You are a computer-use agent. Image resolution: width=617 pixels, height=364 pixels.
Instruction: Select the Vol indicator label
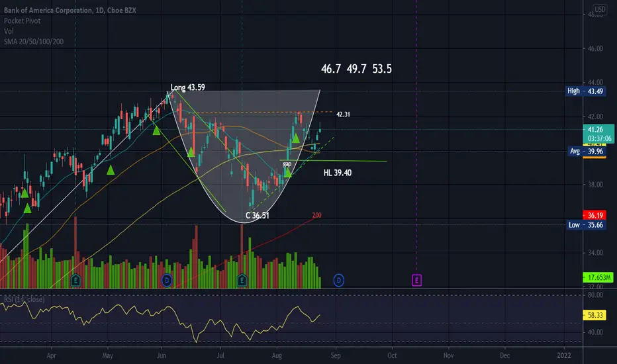point(9,31)
